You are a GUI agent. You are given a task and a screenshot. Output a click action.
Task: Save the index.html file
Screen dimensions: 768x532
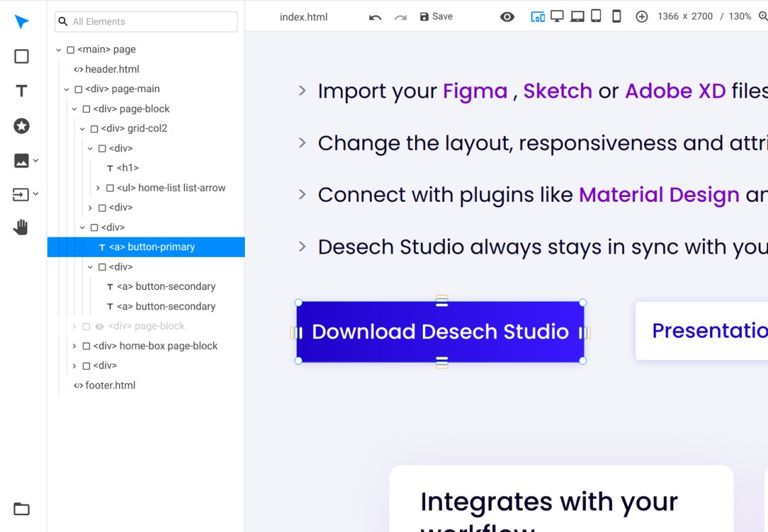(x=436, y=17)
